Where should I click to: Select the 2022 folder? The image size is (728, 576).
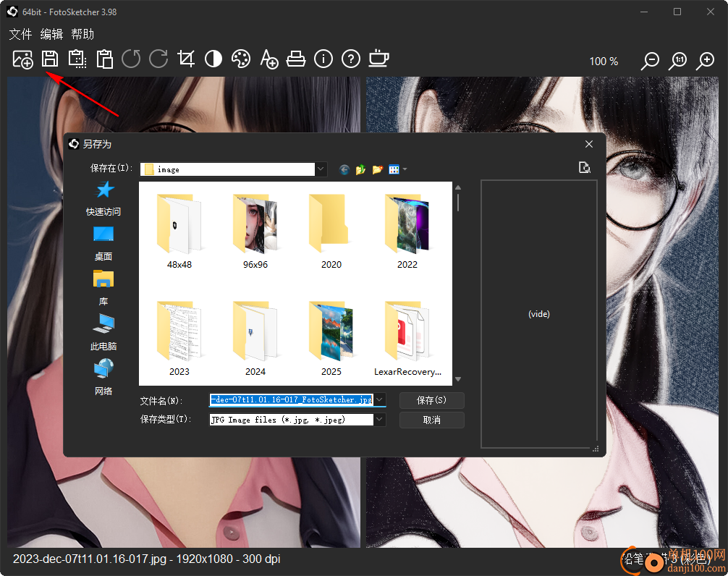407,232
